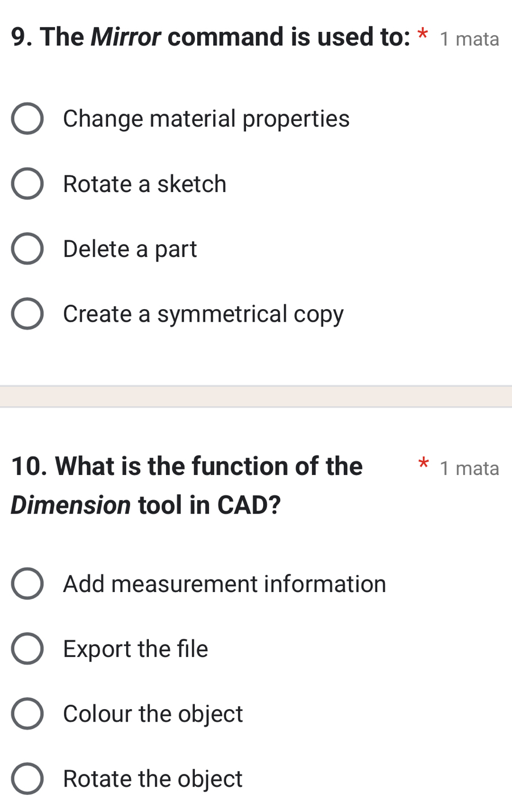Click the "Create a symmetrical copy" answer text
This screenshot has width=512, height=812.
(x=203, y=314)
